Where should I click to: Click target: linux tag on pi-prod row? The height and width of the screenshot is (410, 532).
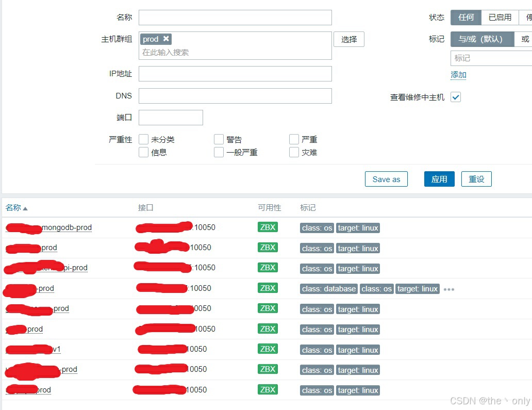pyautogui.click(x=358, y=269)
